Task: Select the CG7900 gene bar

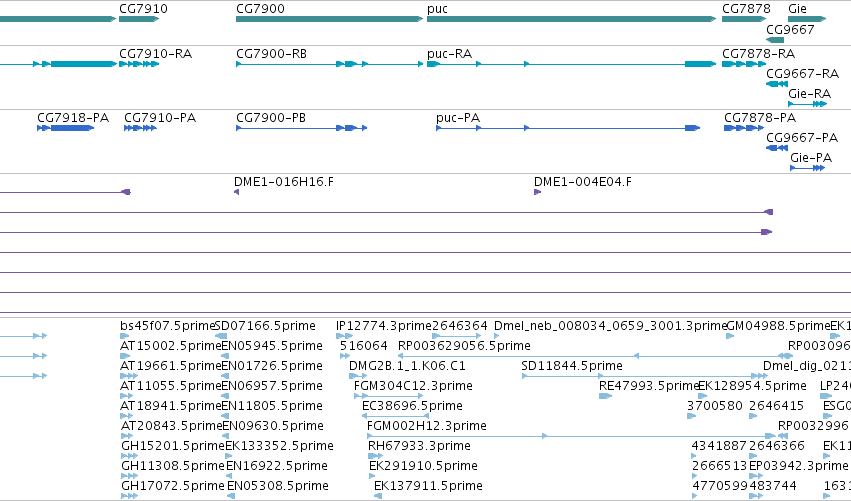Action: coord(329,19)
